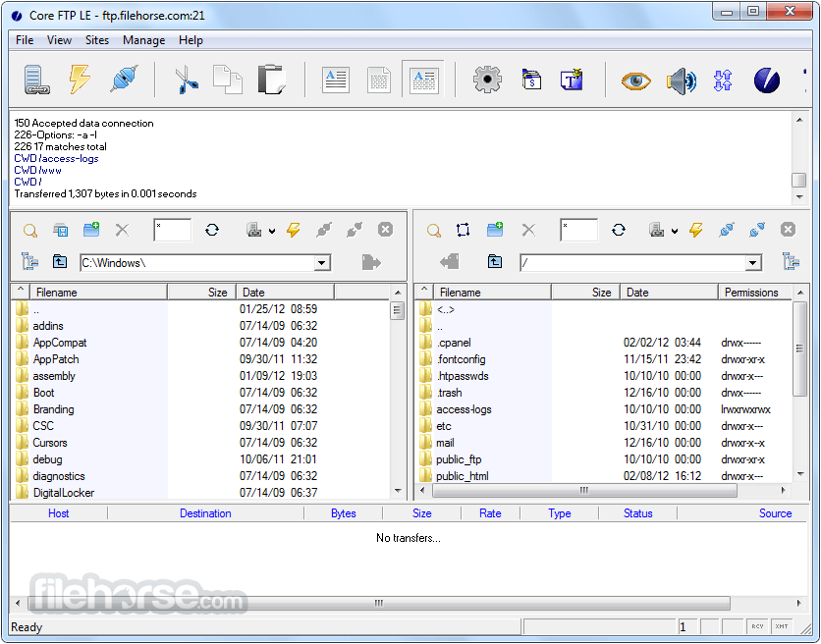Image resolution: width=821 pixels, height=644 pixels.
Task: Click the local pane save disk icon
Action: tap(61, 230)
